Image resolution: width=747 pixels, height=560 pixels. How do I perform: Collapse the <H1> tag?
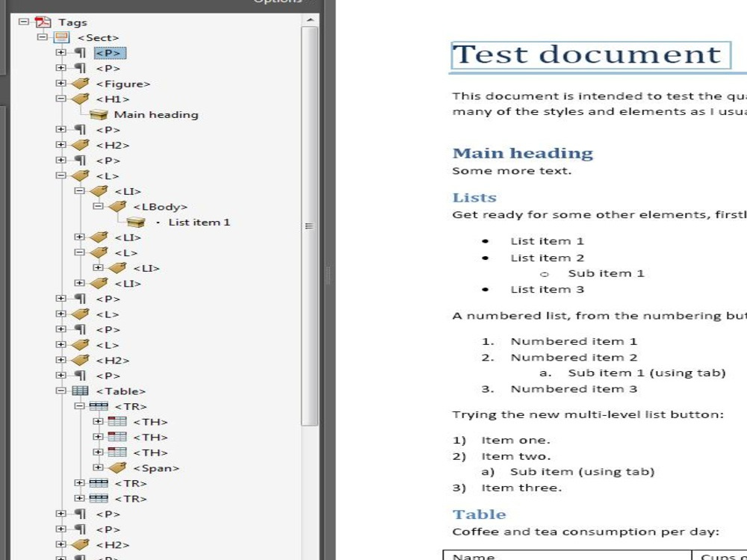(x=61, y=99)
